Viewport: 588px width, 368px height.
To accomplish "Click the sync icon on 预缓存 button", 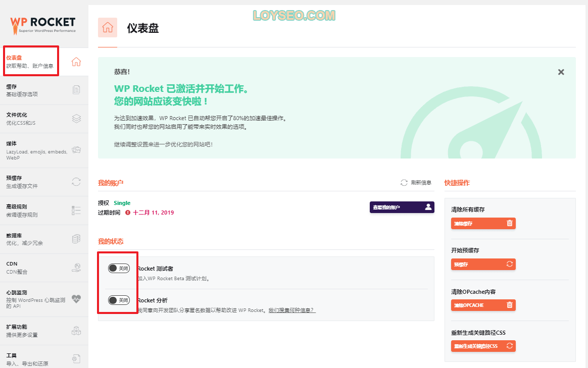I will (510, 264).
